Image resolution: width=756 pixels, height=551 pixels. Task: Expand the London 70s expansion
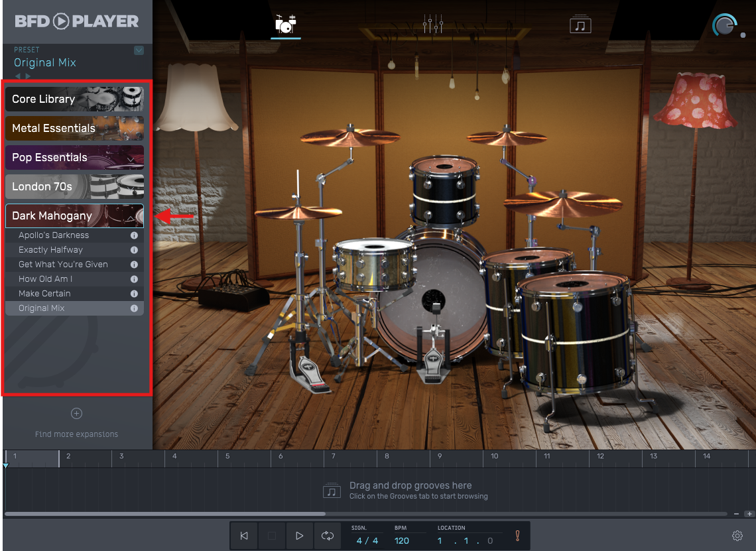pyautogui.click(x=75, y=186)
